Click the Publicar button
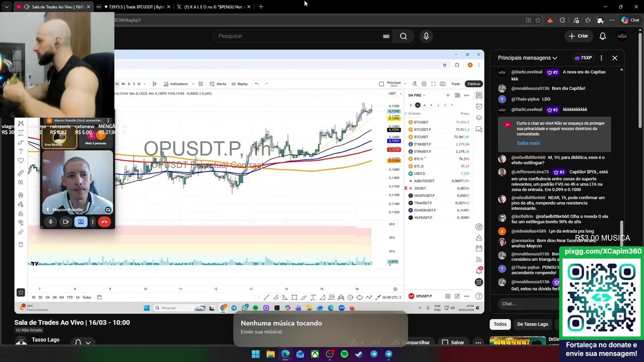Screen dimensions: 644x362 coord(474,84)
